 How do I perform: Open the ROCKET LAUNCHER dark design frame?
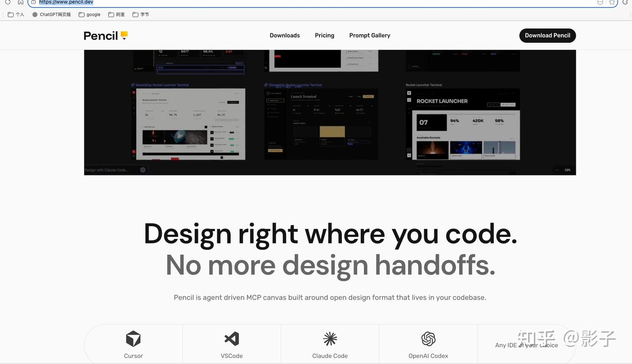[x=463, y=124]
